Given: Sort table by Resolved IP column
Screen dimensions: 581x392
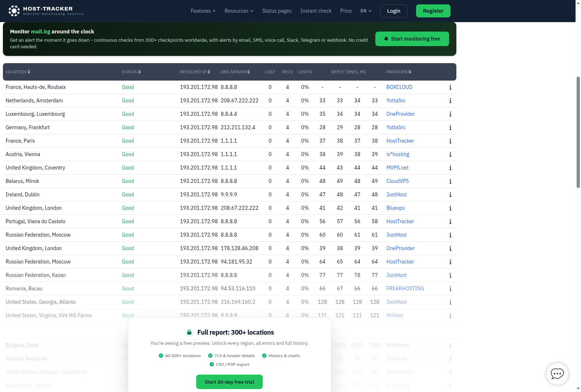Looking at the screenshot, I should 195,72.
